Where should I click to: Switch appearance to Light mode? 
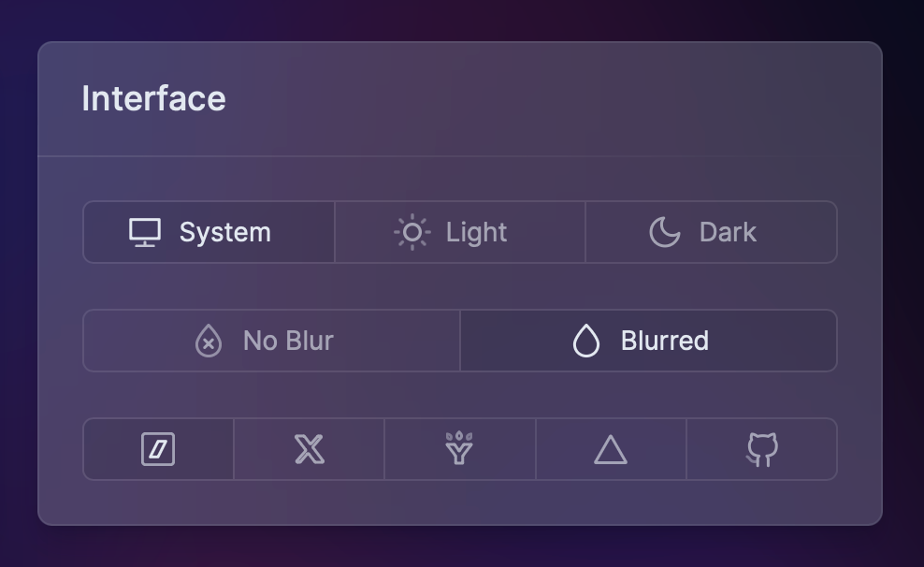point(460,233)
